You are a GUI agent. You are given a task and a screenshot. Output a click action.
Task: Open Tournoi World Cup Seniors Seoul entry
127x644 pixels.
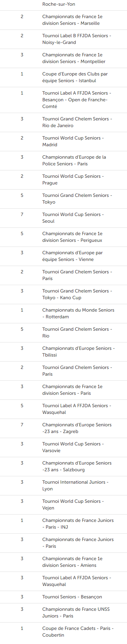pos(63,218)
